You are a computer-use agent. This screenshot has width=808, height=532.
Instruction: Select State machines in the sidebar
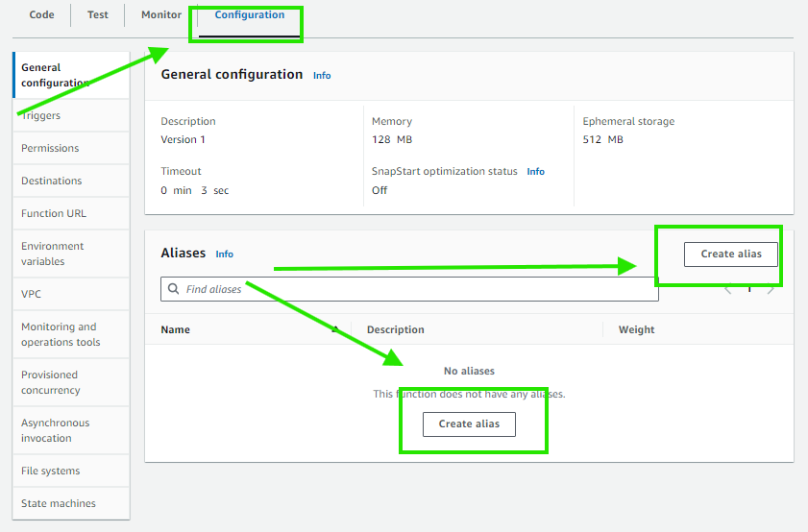click(x=59, y=503)
